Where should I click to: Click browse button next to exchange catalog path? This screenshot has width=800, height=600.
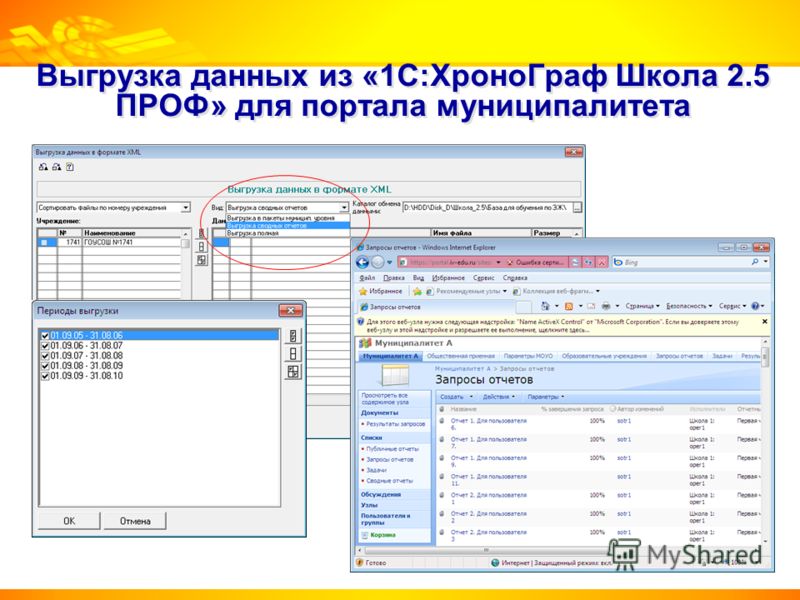pyautogui.click(x=577, y=208)
